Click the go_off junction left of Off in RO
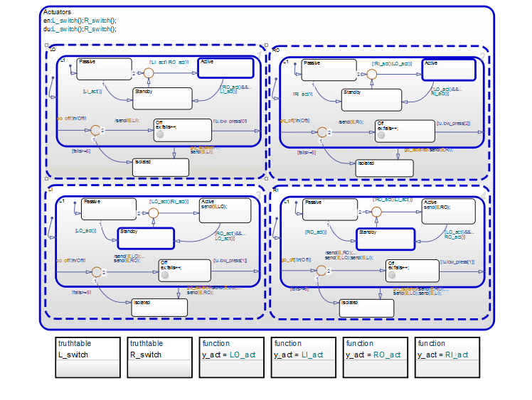The height and width of the screenshot is (400, 532). point(321,132)
